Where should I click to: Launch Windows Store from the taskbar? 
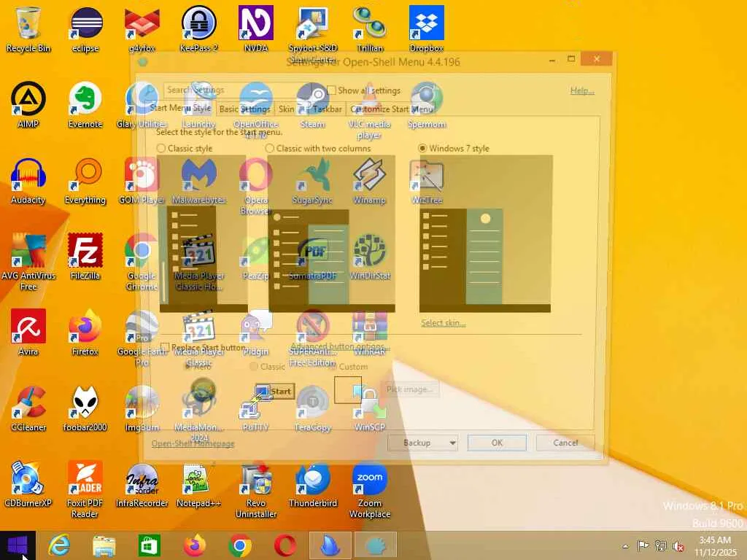[149, 545]
